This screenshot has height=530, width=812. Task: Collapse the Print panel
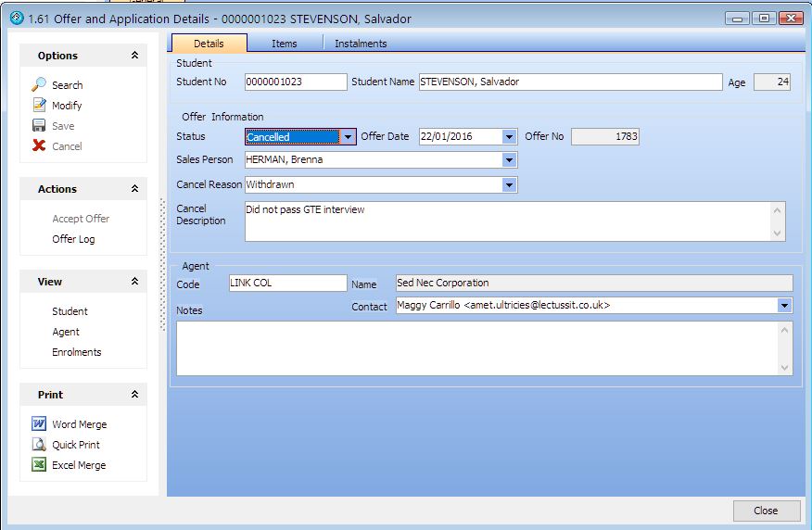point(134,395)
